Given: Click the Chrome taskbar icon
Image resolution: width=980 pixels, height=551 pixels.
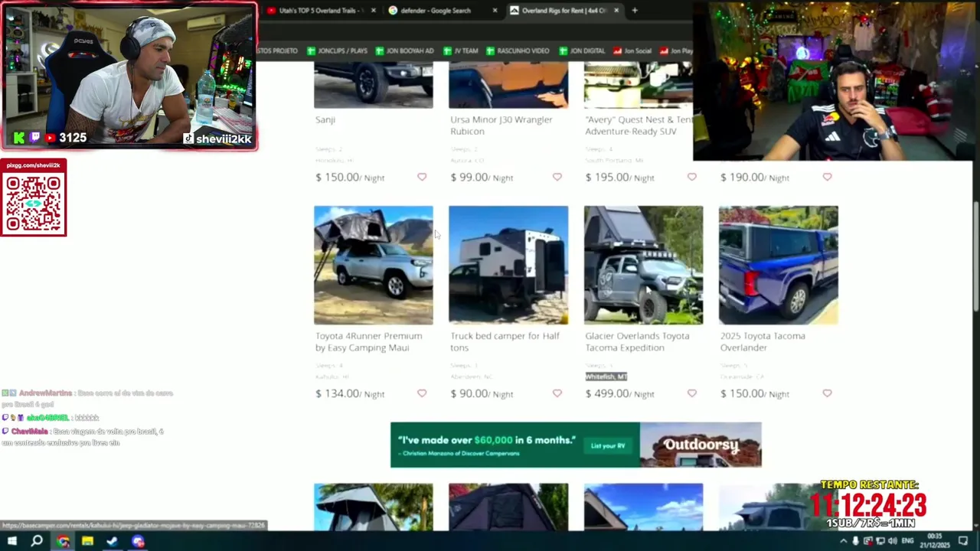Looking at the screenshot, I should pos(63,541).
